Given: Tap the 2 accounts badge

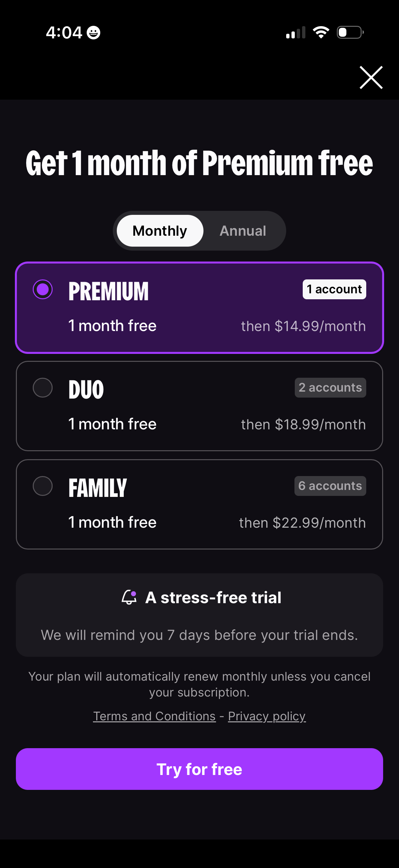Looking at the screenshot, I should (x=330, y=388).
